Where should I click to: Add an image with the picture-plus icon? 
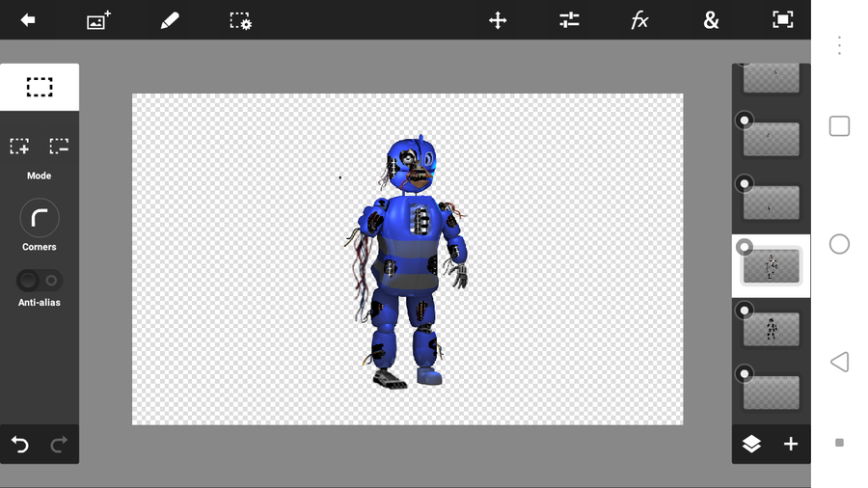point(98,20)
